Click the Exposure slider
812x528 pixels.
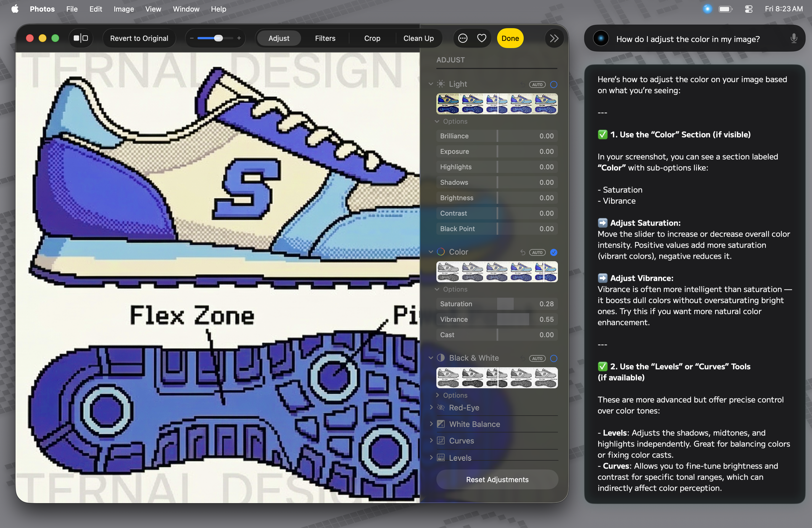[x=497, y=151]
